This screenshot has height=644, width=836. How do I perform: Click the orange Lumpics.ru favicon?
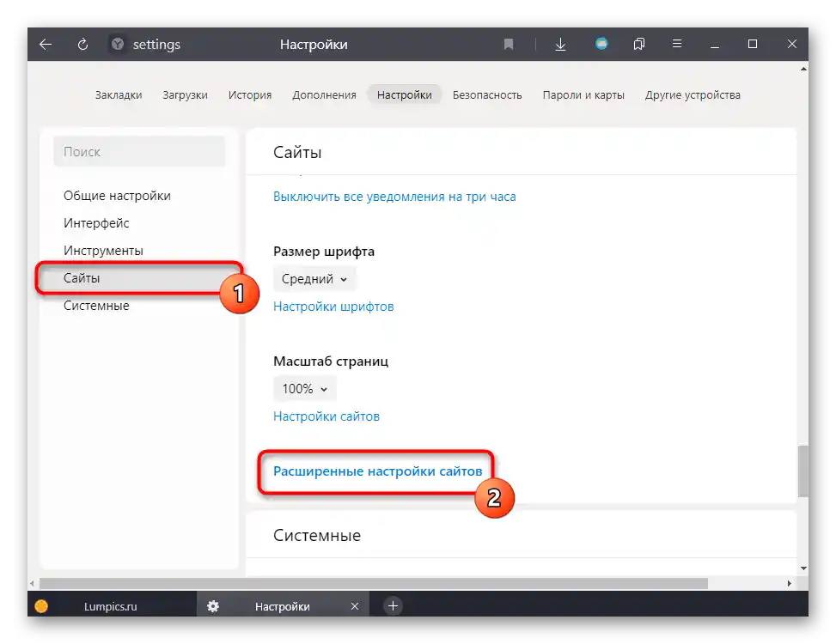coord(41,606)
